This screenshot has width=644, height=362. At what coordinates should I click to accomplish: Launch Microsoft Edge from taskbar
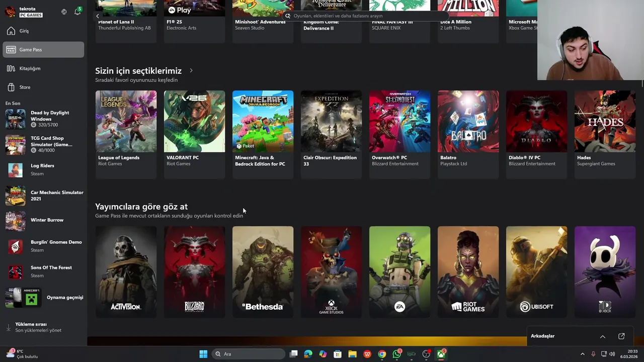point(308,354)
